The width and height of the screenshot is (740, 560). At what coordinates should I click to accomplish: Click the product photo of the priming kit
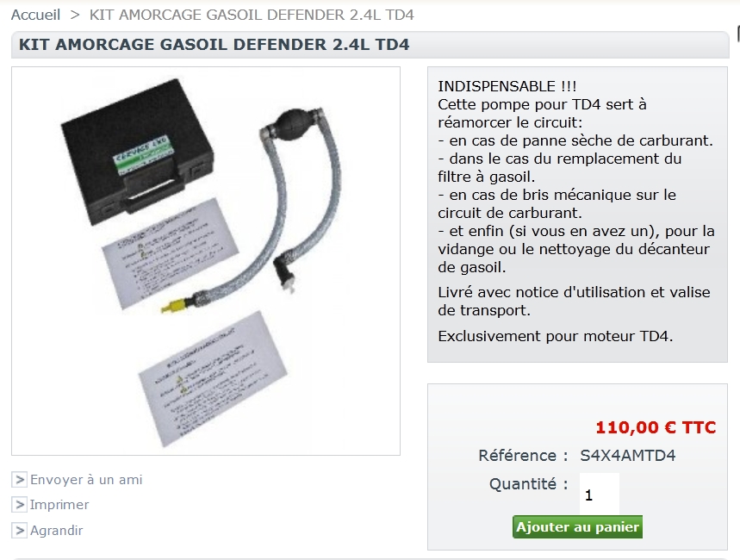point(206,261)
